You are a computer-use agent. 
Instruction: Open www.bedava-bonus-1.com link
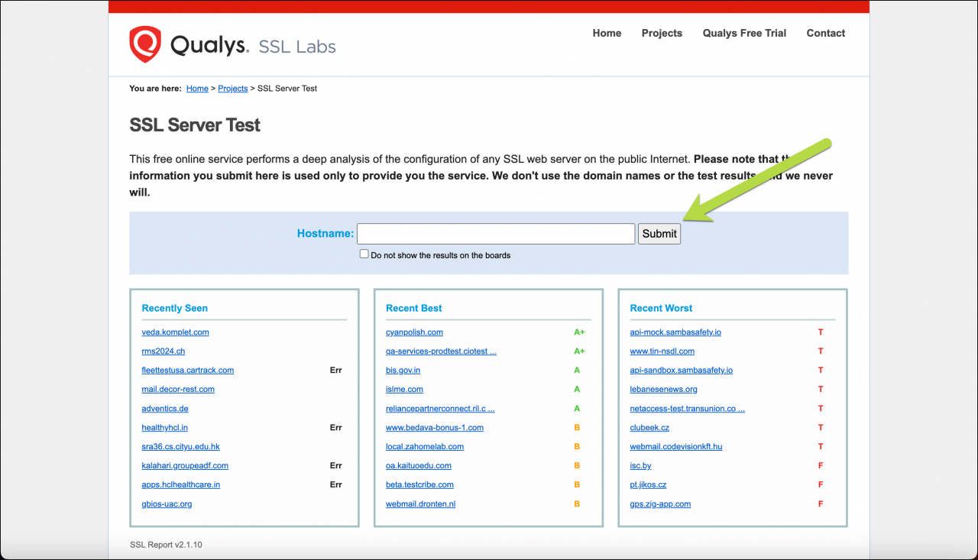pyautogui.click(x=435, y=428)
